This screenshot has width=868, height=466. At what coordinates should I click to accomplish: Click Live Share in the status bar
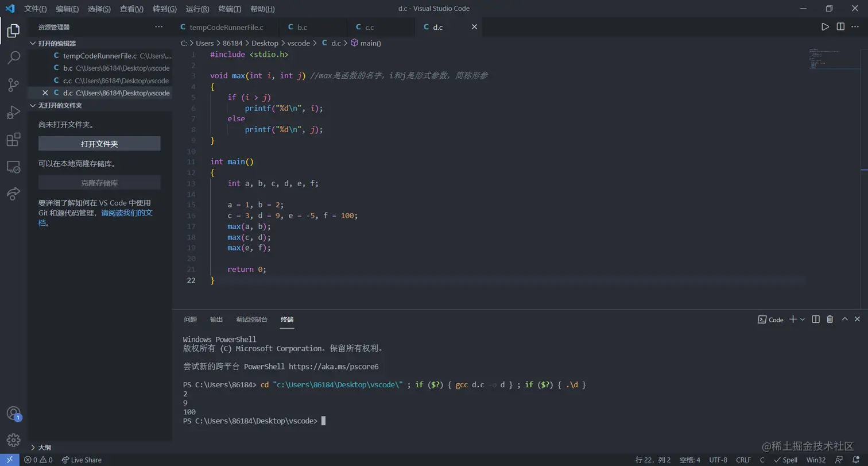82,460
